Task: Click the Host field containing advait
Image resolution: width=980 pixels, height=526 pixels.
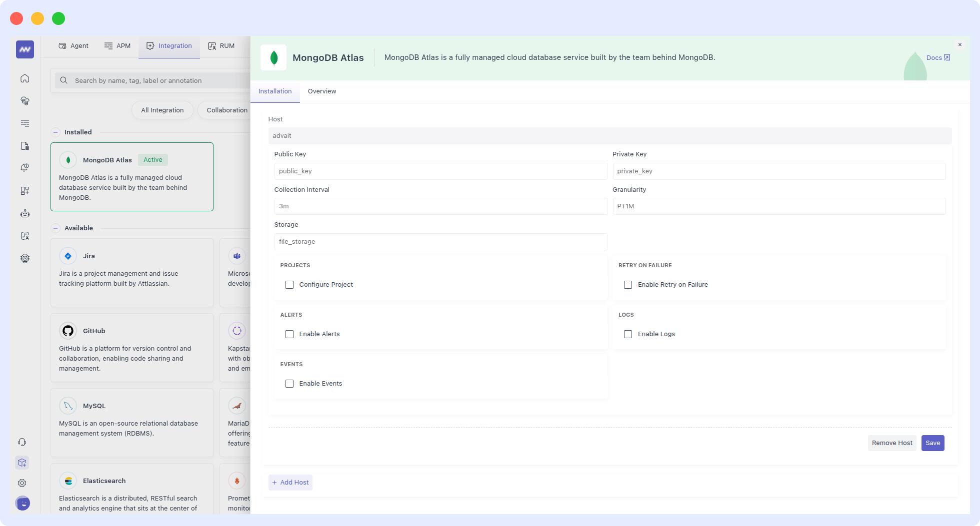Action: (610, 136)
